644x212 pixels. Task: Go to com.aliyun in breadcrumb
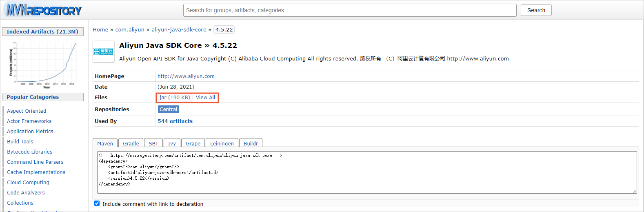(x=130, y=30)
